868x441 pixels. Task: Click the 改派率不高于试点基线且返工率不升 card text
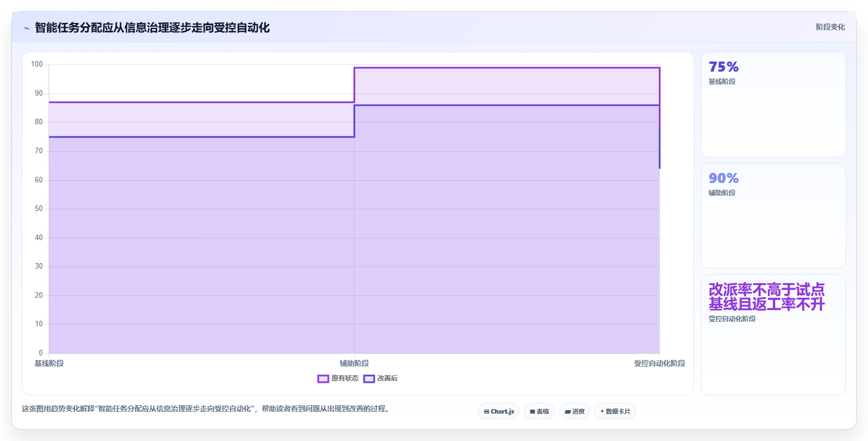click(767, 297)
